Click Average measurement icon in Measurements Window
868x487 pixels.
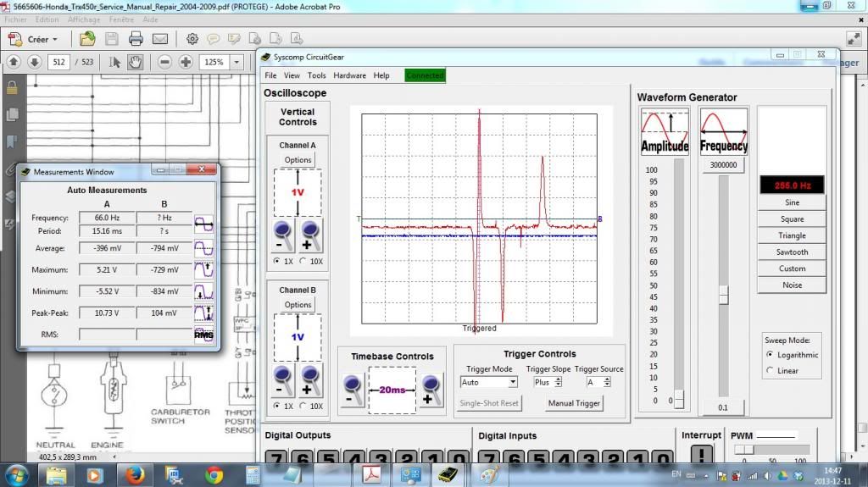pos(203,248)
